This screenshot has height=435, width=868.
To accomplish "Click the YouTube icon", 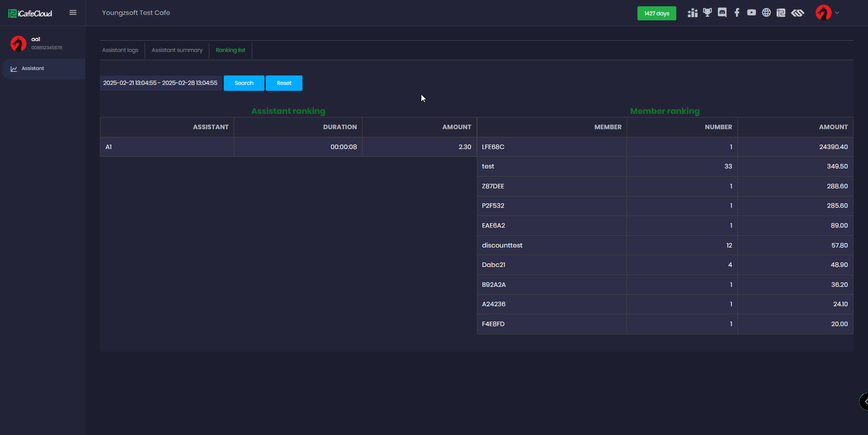I will [751, 13].
